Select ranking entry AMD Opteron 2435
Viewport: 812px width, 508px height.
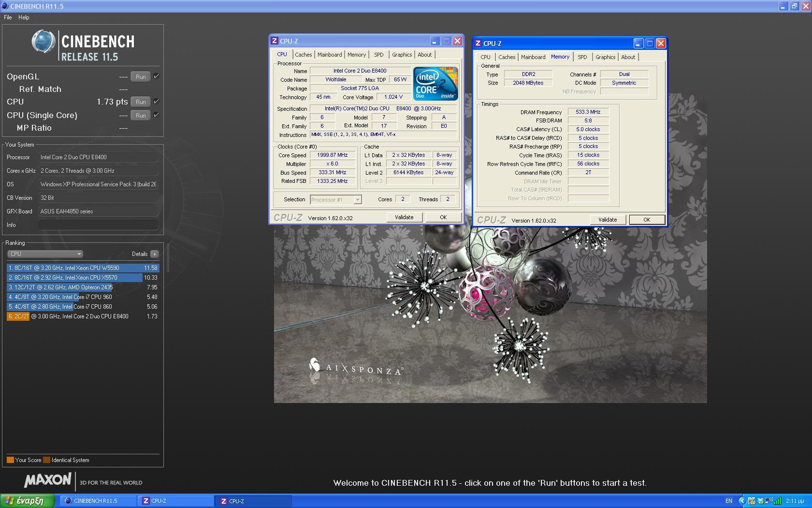(83, 287)
